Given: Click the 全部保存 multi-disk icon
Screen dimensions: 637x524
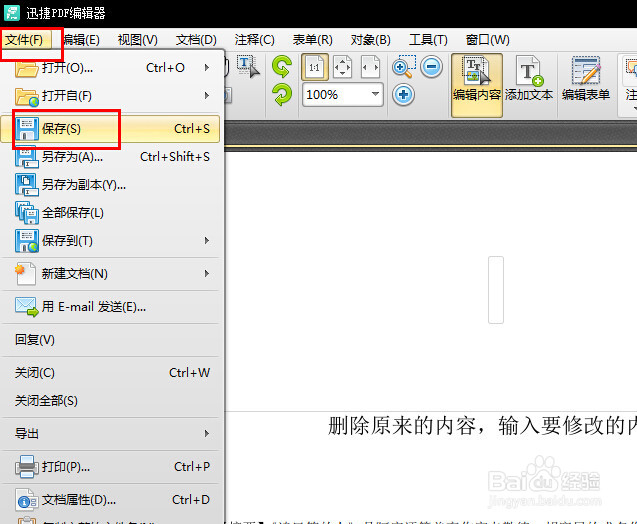Looking at the screenshot, I should pos(27,213).
